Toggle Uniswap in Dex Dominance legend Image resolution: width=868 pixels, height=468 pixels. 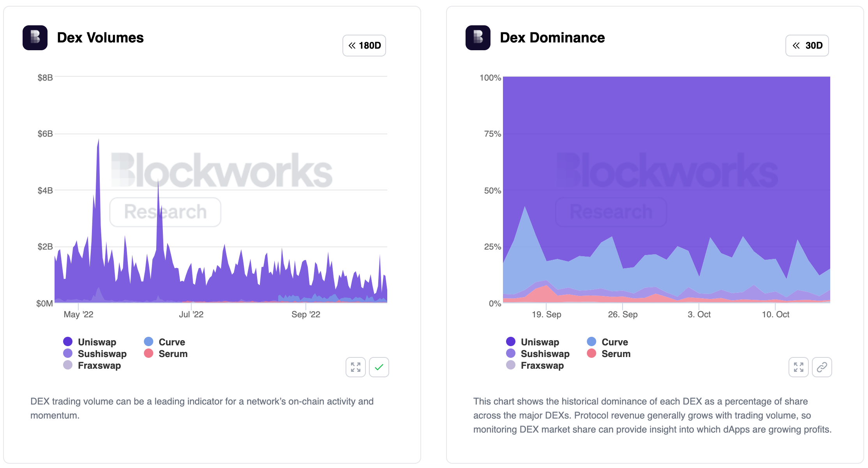[x=540, y=342]
